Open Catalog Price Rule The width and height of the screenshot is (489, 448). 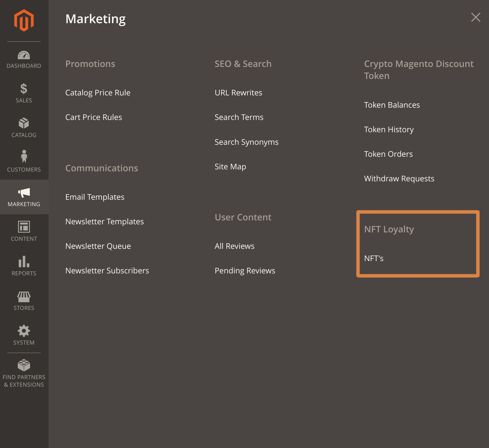click(98, 93)
